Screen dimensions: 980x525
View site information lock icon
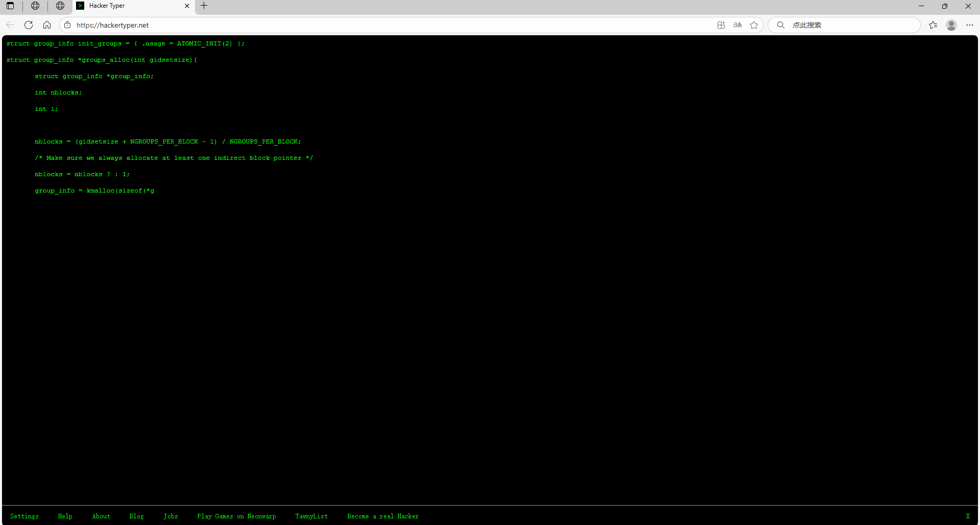[x=67, y=25]
